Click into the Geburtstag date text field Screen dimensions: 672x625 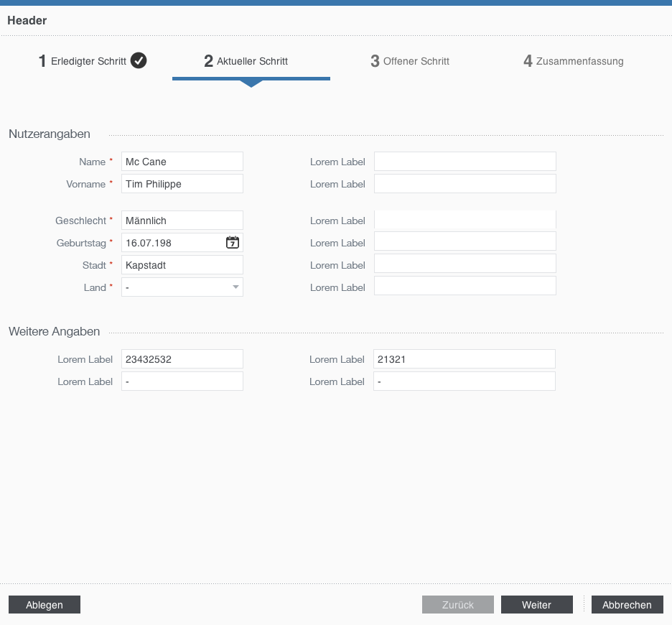172,243
